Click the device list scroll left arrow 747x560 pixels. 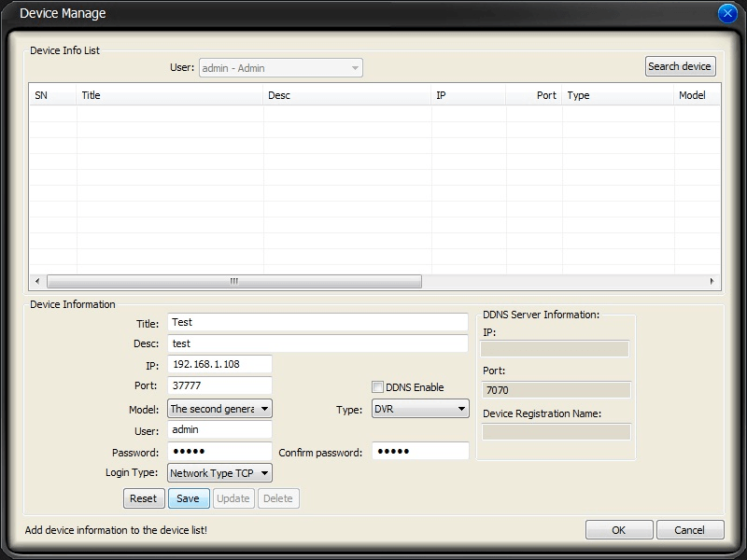coord(37,281)
